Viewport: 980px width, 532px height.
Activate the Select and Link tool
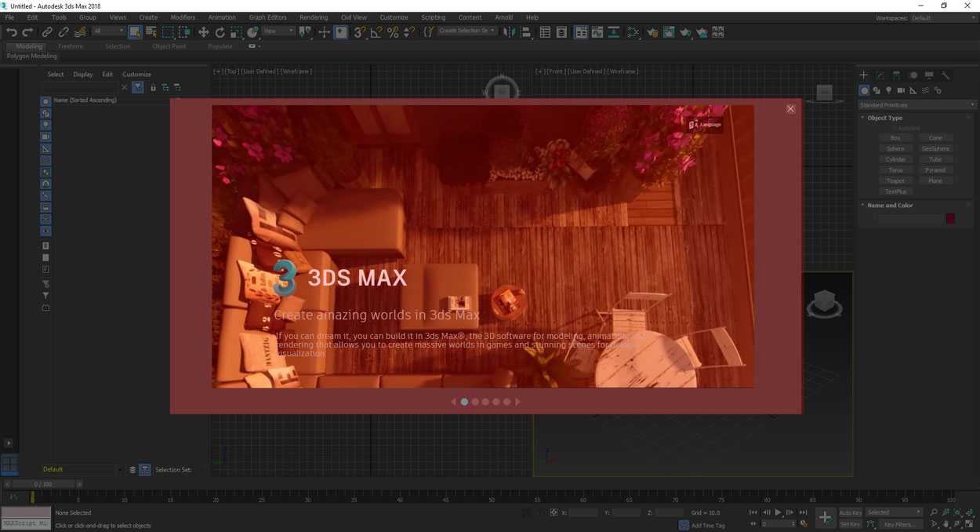(47, 32)
